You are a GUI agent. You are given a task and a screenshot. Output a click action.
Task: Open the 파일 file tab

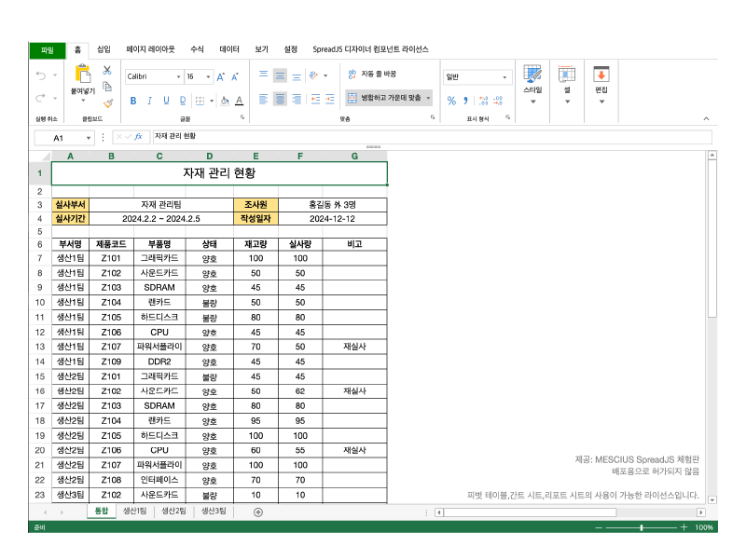tap(48, 50)
